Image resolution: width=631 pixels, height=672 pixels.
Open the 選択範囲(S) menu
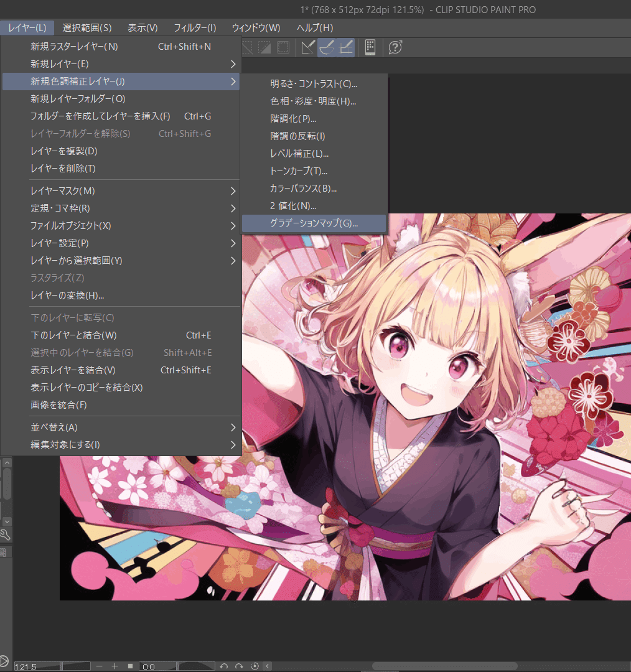[87, 28]
